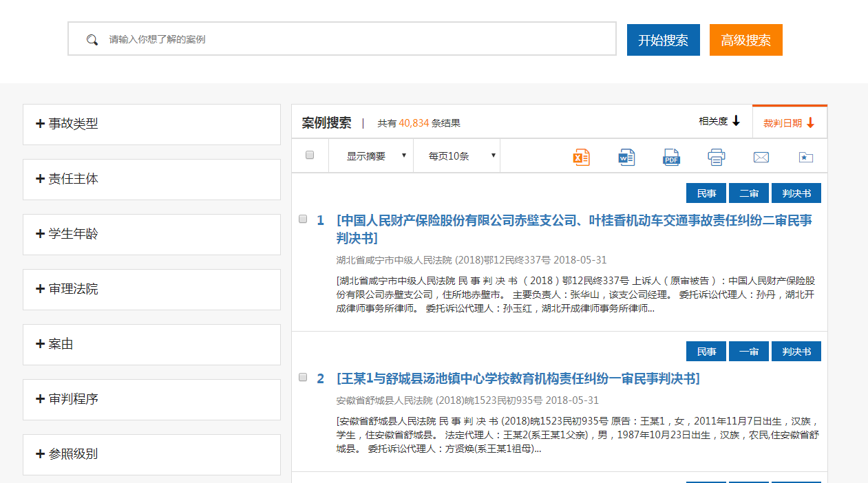Open the 高级搜索 button
The height and width of the screenshot is (483, 868).
(745, 40)
